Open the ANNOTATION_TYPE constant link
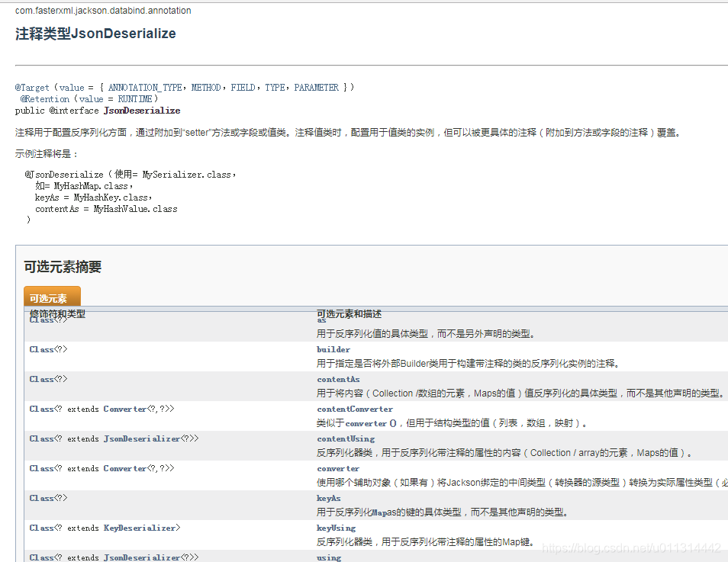This screenshot has height=562, width=728. click(145, 87)
